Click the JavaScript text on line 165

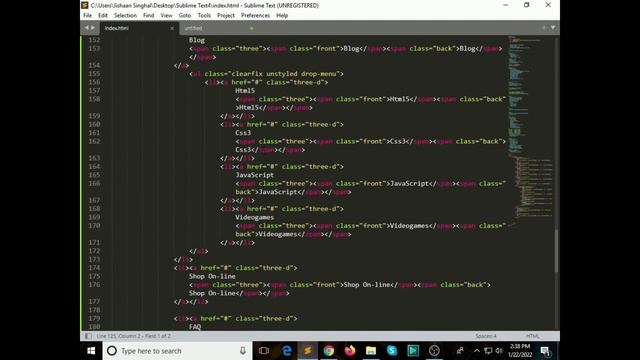coord(254,175)
